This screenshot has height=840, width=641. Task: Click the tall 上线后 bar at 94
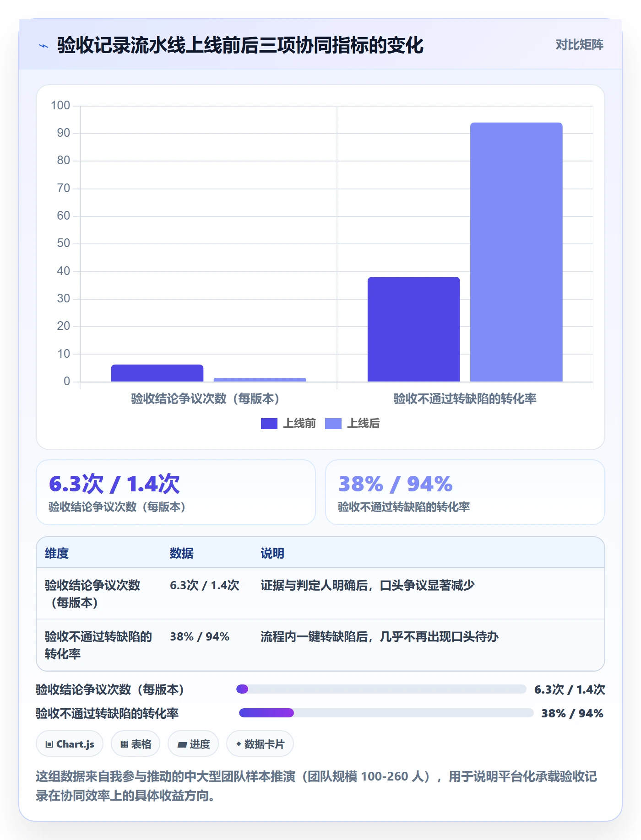(516, 252)
